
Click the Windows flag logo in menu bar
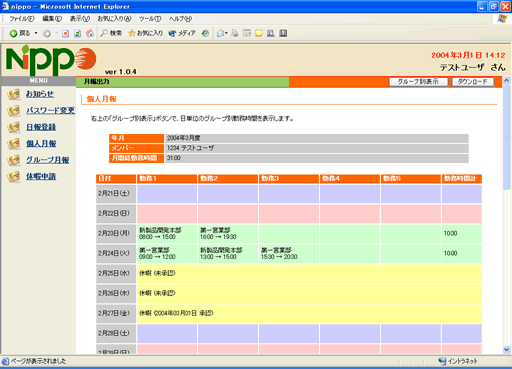(502, 19)
